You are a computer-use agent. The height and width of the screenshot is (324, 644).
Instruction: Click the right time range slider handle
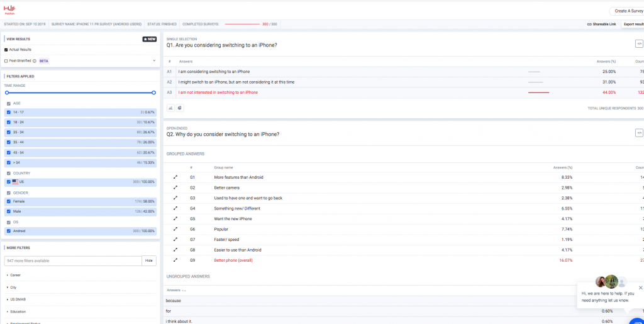tap(153, 93)
